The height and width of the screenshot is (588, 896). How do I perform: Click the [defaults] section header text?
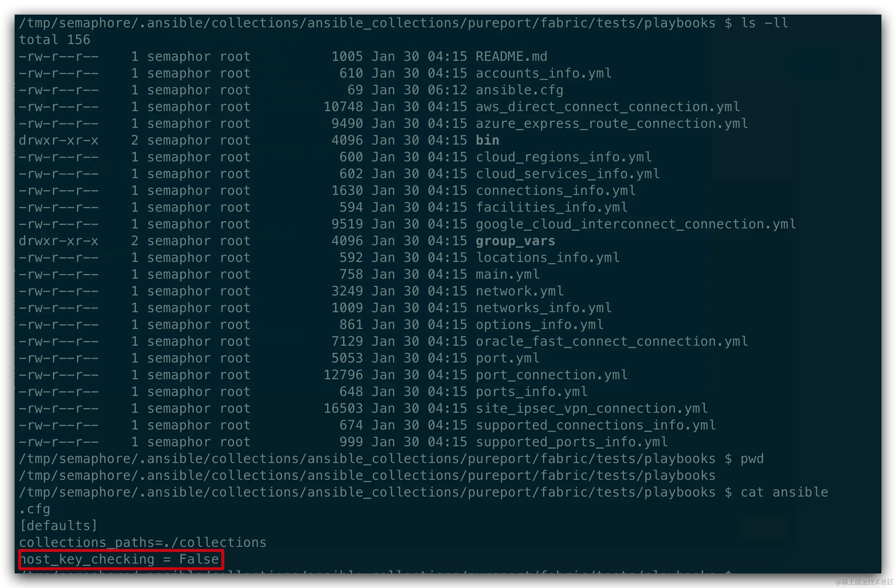(58, 525)
